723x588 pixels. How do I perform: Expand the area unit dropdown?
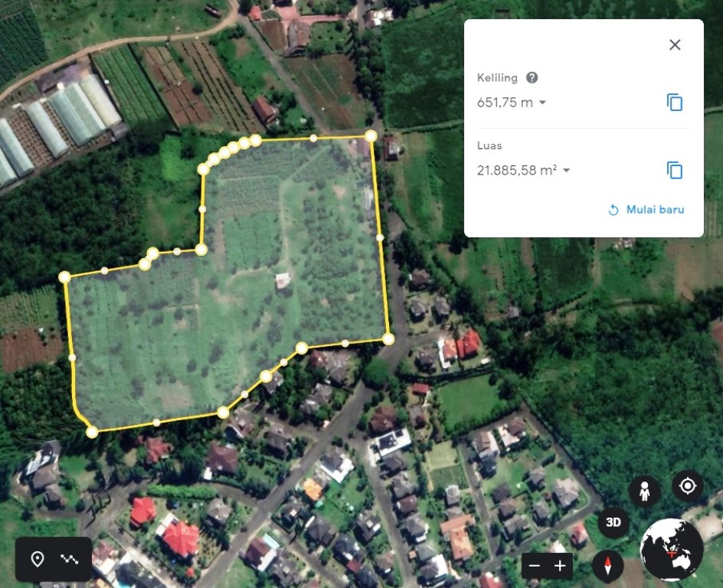[567, 171]
